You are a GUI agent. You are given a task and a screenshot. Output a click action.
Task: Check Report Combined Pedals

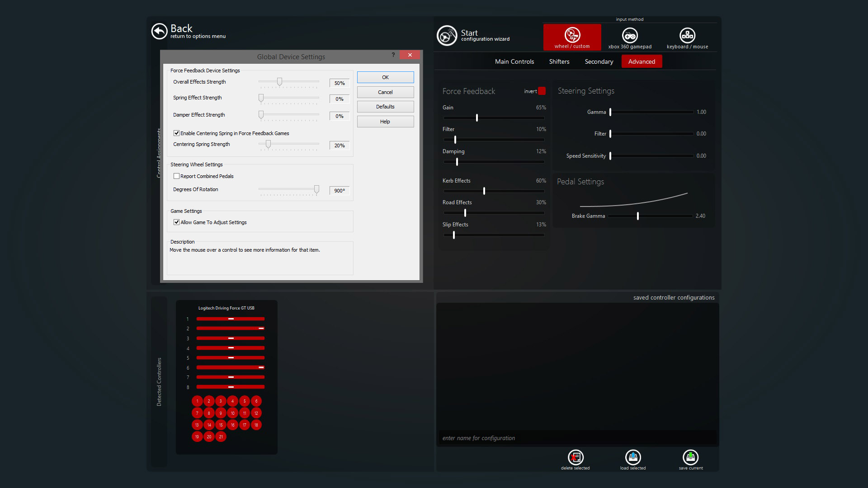point(177,176)
